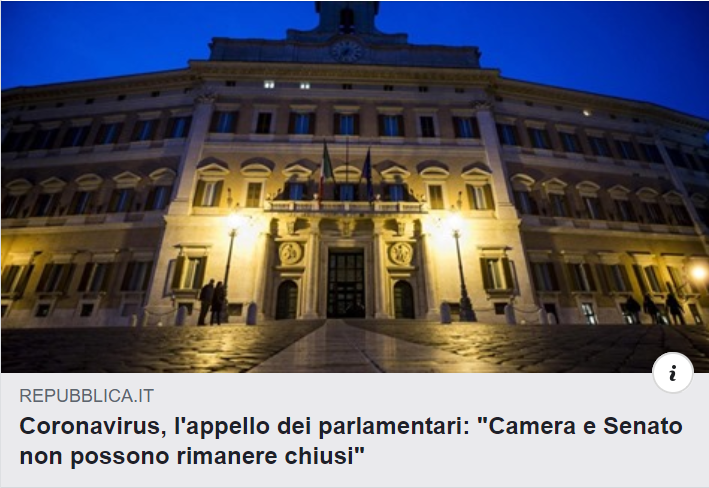Click the right round medallion beside doorway
The width and height of the screenshot is (709, 488).
[401, 253]
